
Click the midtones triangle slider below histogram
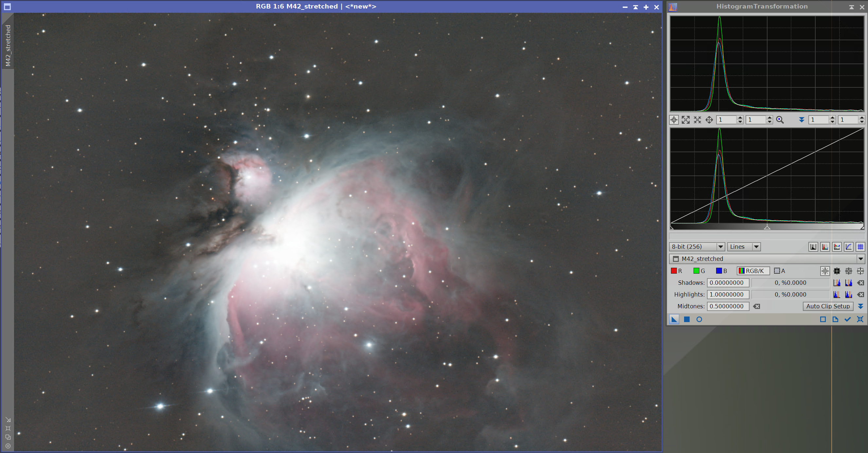(x=767, y=227)
